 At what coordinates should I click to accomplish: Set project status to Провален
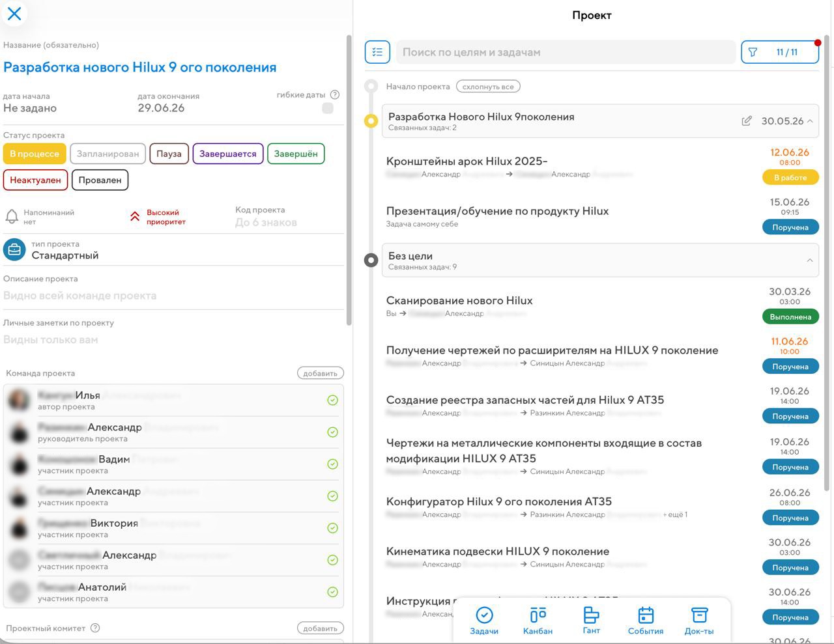[x=100, y=180]
